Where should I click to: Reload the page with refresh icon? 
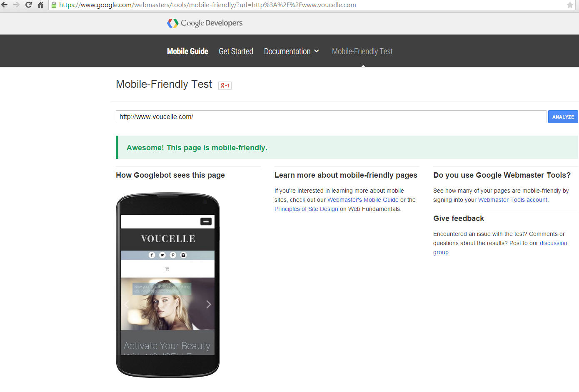click(x=28, y=5)
